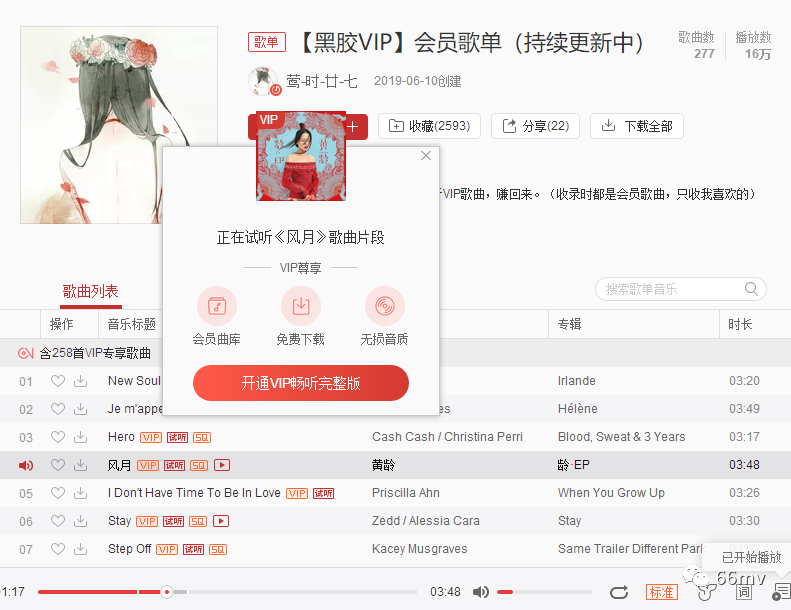Download song 02
Image resolution: width=791 pixels, height=610 pixels.
(x=81, y=409)
